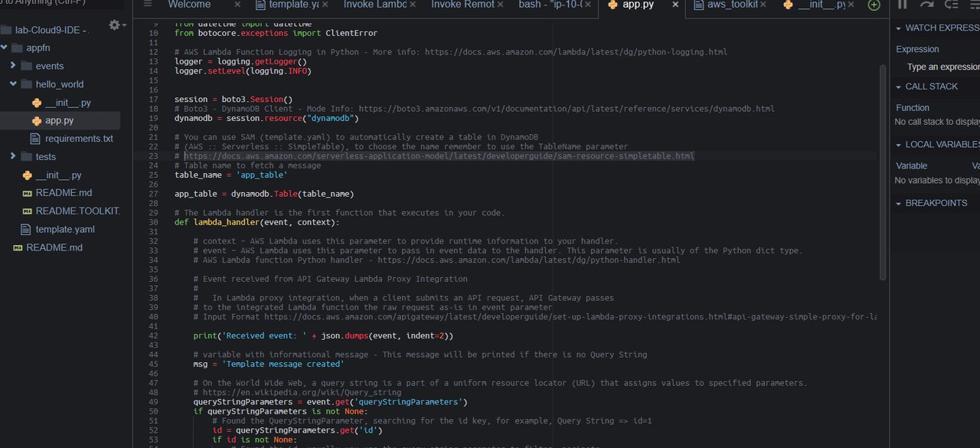Switch to the Invoke Lambda tab
This screenshot has width=980, height=448.
tap(374, 5)
